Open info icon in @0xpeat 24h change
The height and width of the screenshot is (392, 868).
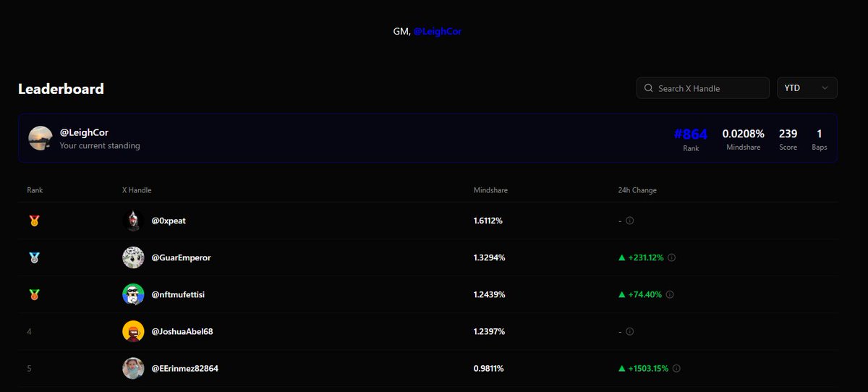629,221
